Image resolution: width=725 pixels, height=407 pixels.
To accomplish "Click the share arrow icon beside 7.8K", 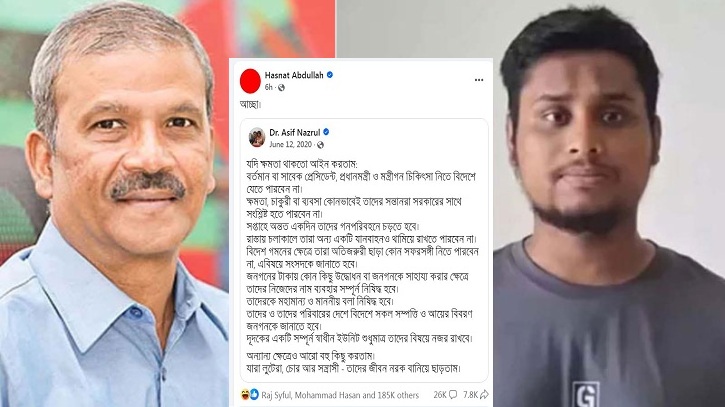I will [484, 395].
